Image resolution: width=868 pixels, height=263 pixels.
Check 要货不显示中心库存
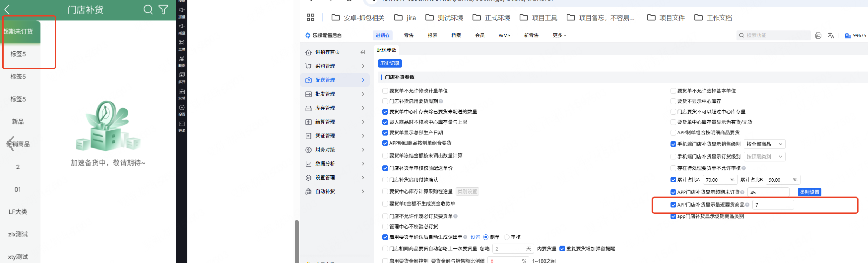click(673, 101)
